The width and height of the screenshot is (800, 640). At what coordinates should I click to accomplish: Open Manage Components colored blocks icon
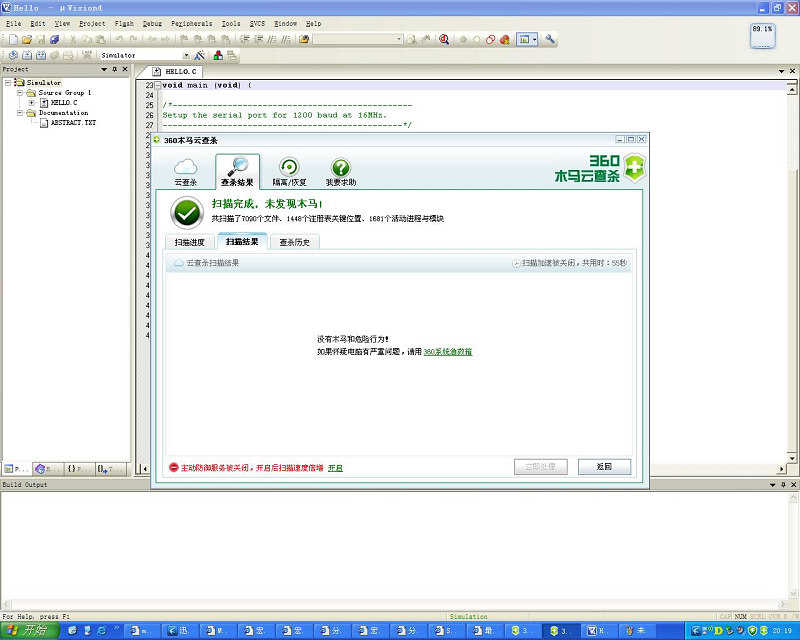[x=218, y=55]
